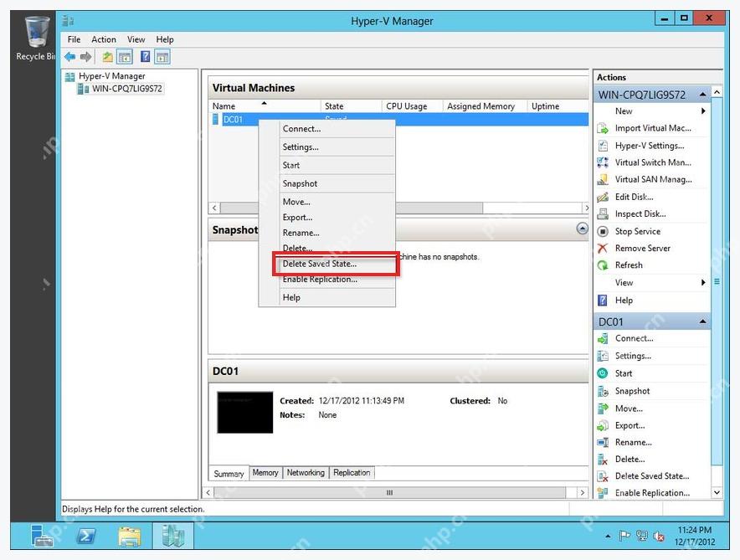Viewport: 740px width, 560px height.
Task: Switch to the Replication tab
Action: (352, 473)
